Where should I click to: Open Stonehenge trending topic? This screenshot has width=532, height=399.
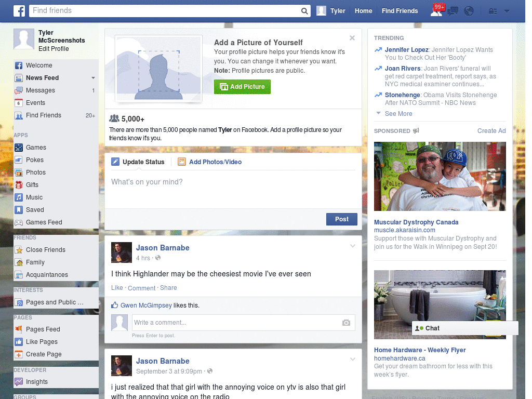click(x=403, y=95)
